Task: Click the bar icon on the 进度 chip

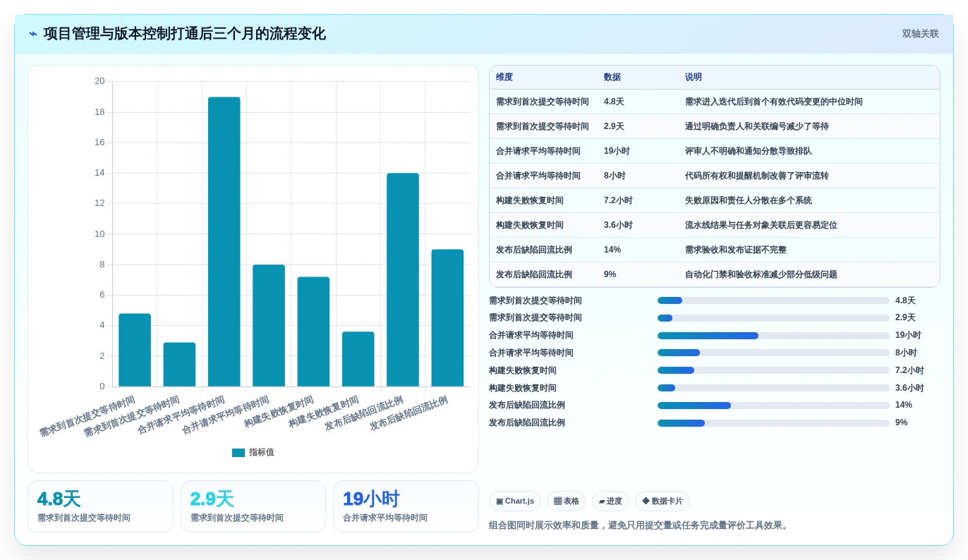Action: 602,501
